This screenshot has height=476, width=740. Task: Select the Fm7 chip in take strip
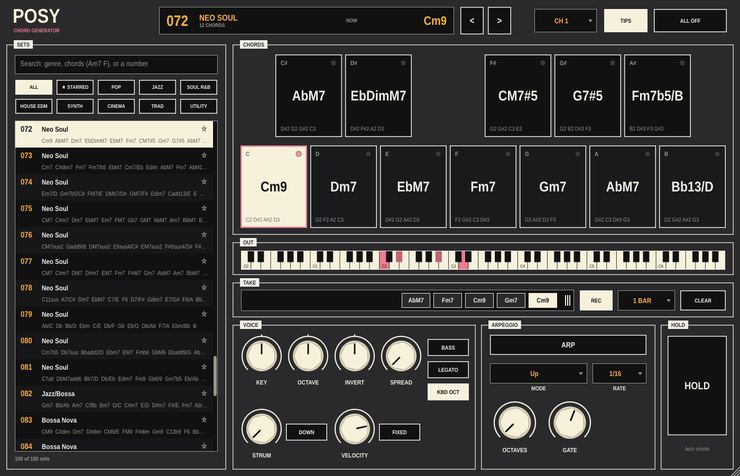tap(447, 301)
